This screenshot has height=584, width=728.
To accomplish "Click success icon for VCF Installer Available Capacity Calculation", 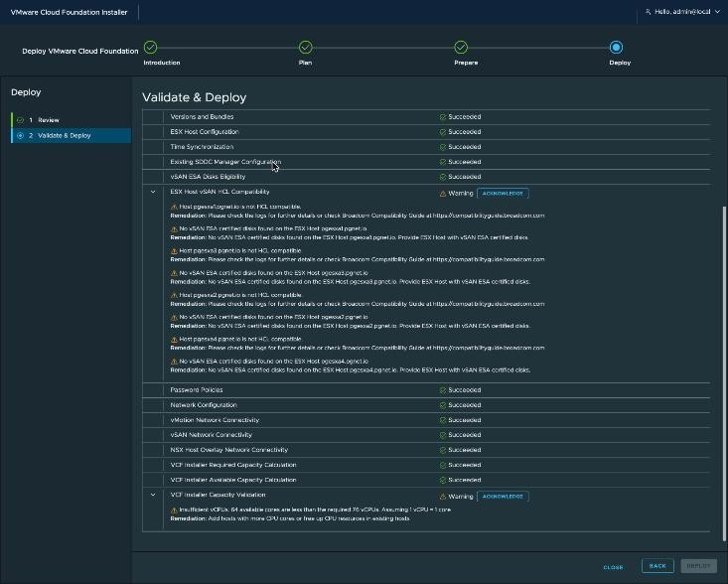I will point(443,480).
